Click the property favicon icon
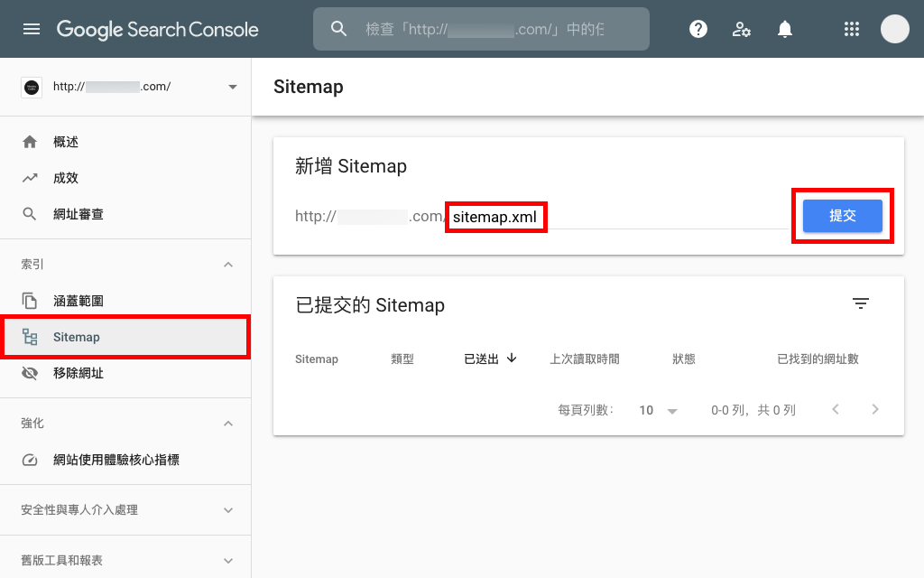Screen dimensions: 924x578 [x=32, y=88]
